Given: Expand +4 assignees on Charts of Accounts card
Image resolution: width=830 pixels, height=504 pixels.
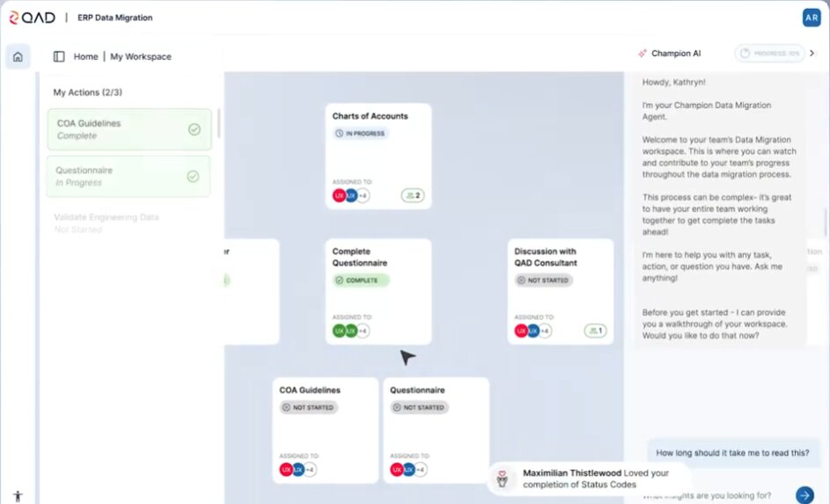Looking at the screenshot, I should click(x=363, y=195).
